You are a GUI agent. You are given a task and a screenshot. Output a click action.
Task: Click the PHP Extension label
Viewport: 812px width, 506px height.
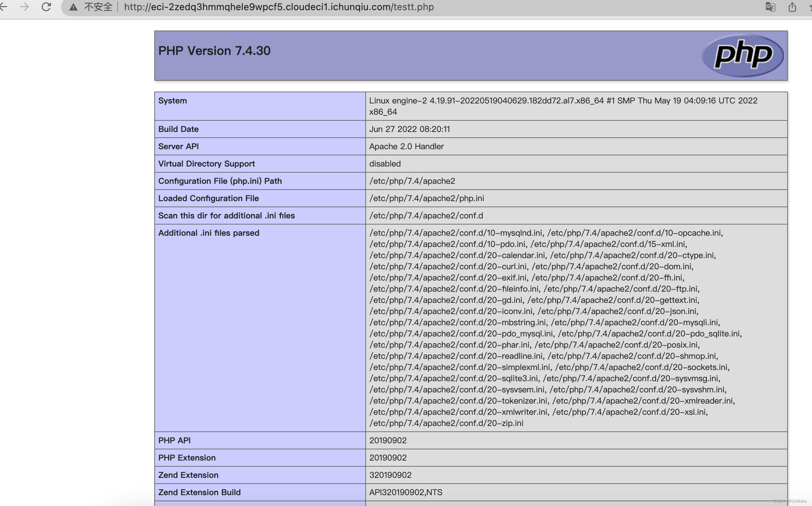point(187,458)
